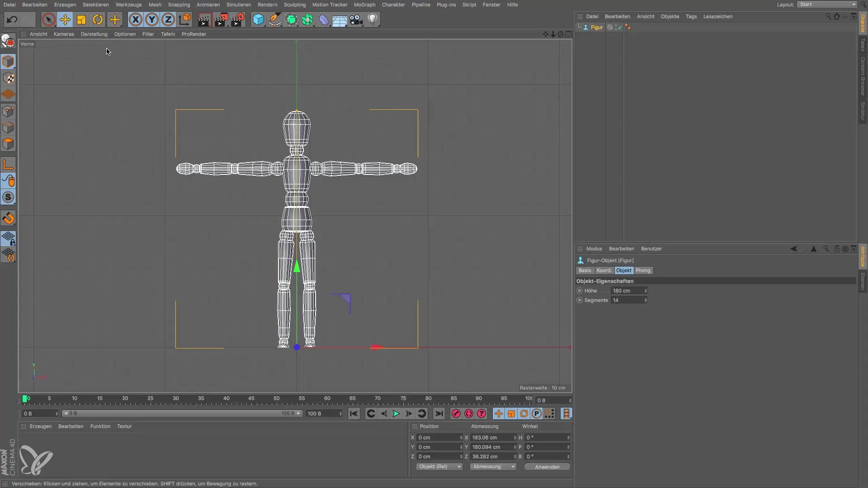
Task: Toggle world coordinate system icon
Action: 185,20
